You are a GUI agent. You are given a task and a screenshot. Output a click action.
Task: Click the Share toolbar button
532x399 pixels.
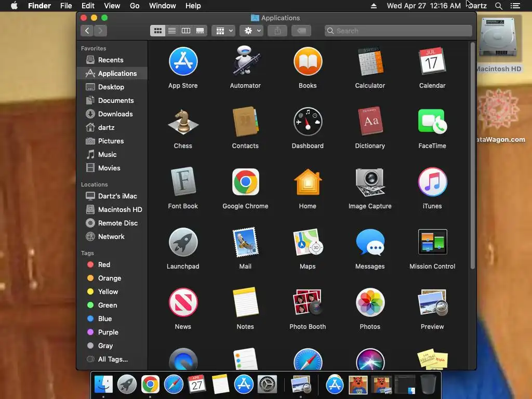click(x=277, y=31)
